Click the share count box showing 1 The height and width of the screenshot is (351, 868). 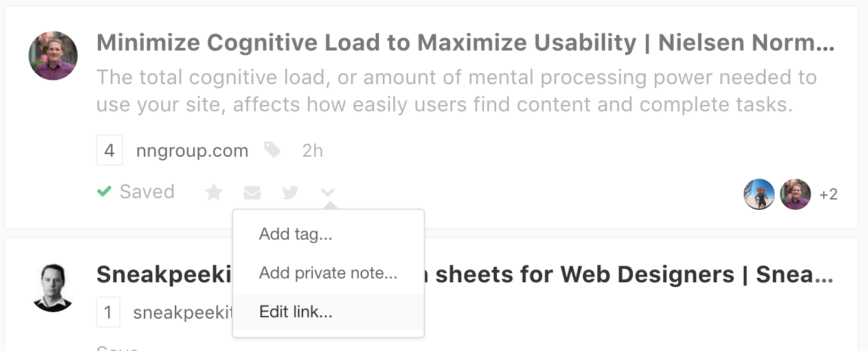tap(108, 313)
